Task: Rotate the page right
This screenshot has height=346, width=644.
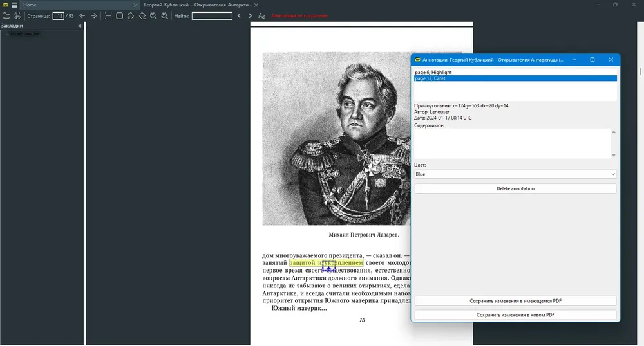Action: [x=142, y=16]
